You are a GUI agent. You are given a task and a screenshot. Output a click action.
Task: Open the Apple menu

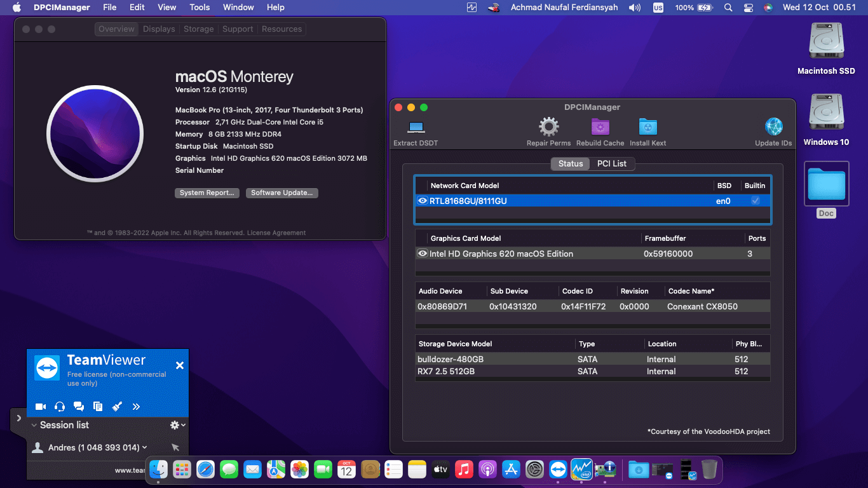17,8
